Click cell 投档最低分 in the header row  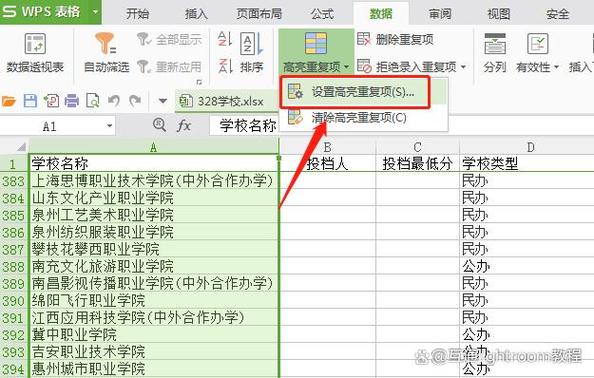click(x=417, y=164)
